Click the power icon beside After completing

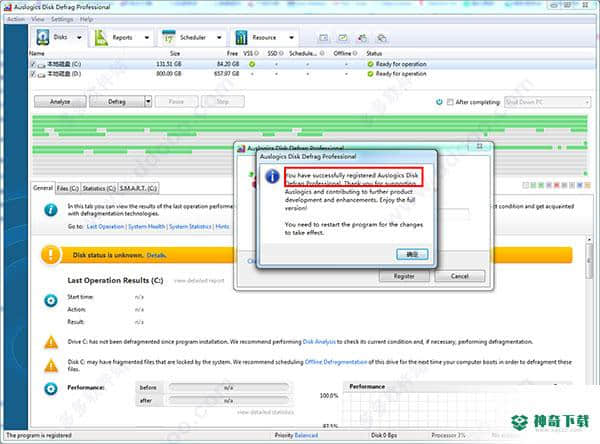439,102
